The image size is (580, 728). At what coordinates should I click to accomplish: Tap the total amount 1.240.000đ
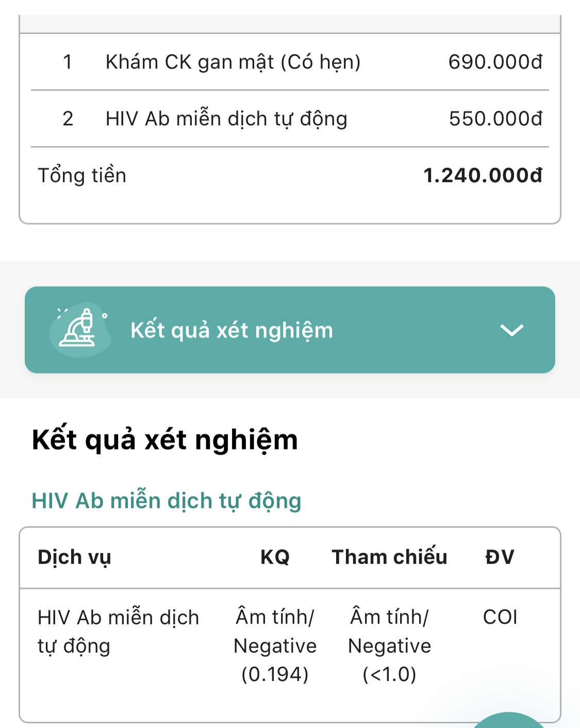pos(483,175)
